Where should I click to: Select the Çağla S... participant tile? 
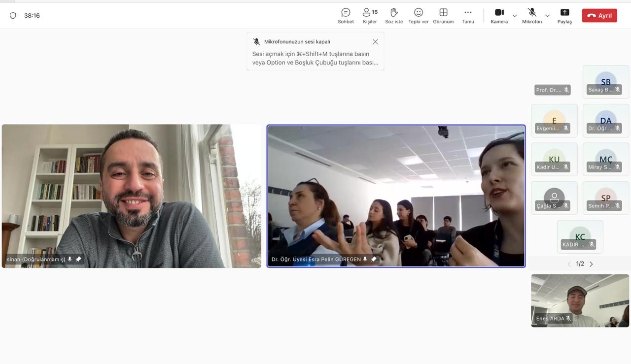[554, 198]
